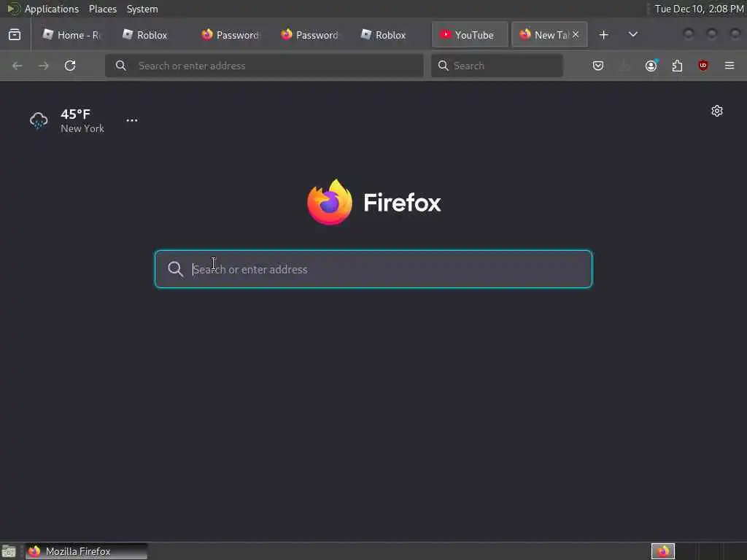
Task: Open new tab personalize gear settings
Action: click(x=717, y=111)
